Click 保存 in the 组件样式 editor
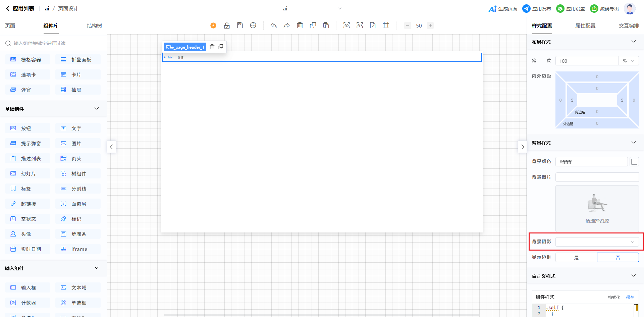Image resolution: width=644 pixels, height=317 pixels. click(630, 297)
